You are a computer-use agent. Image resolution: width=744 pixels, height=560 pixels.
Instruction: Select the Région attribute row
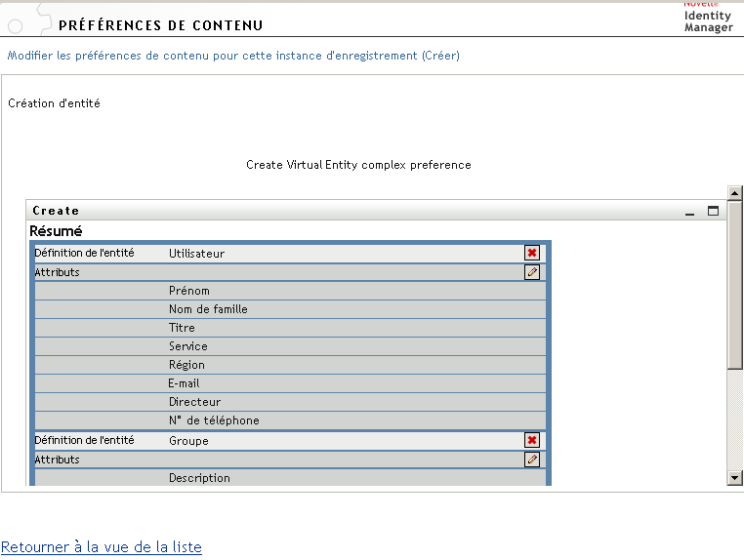[290, 365]
